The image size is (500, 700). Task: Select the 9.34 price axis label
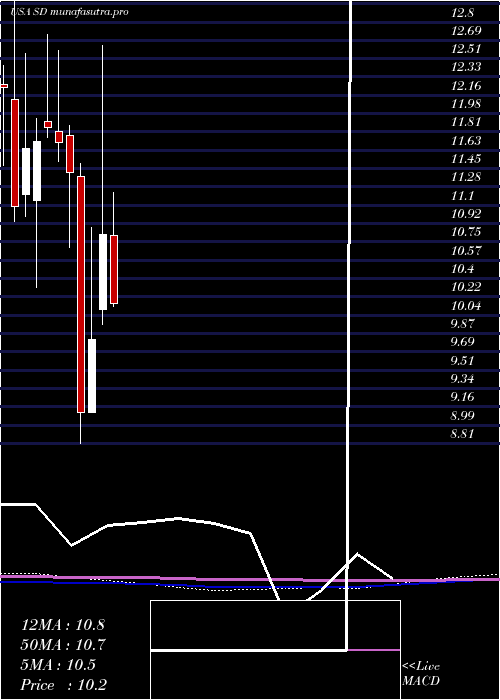click(x=462, y=379)
